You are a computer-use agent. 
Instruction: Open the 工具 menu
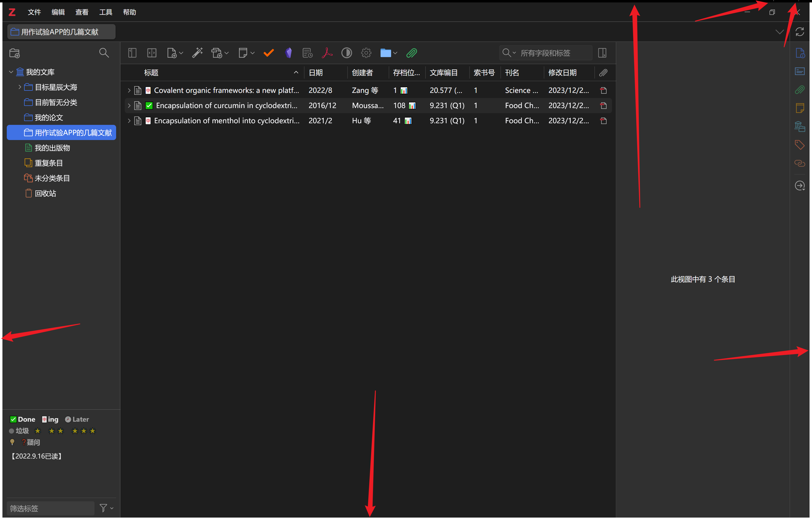[106, 12]
